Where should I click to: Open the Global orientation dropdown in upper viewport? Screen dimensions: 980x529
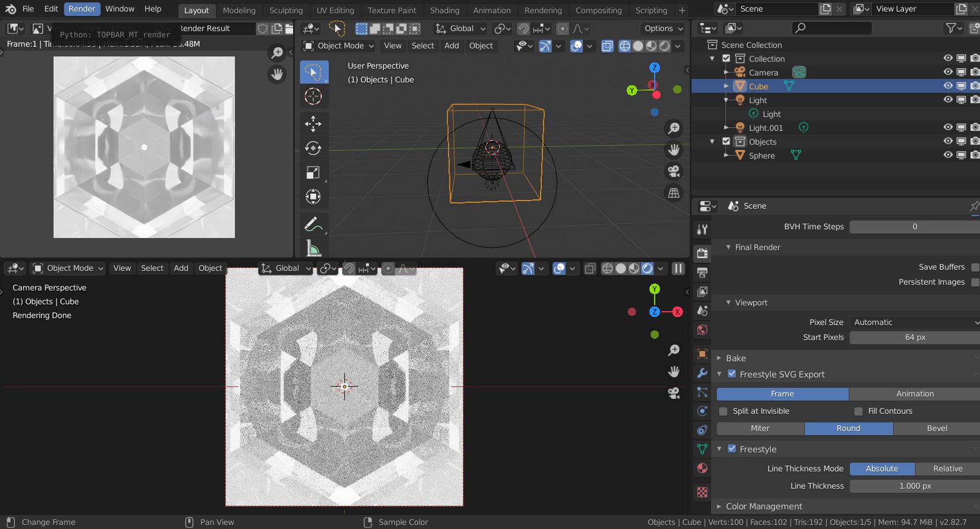point(461,28)
